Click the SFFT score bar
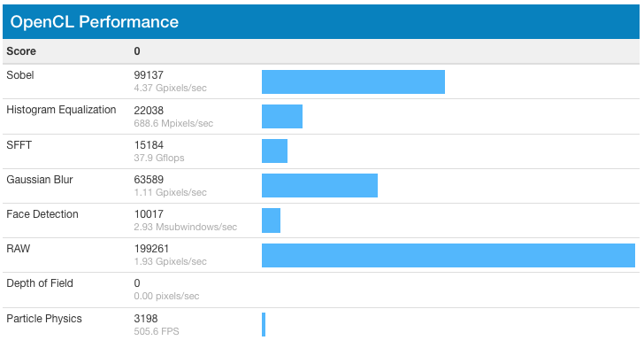The width and height of the screenshot is (644, 348). point(275,151)
